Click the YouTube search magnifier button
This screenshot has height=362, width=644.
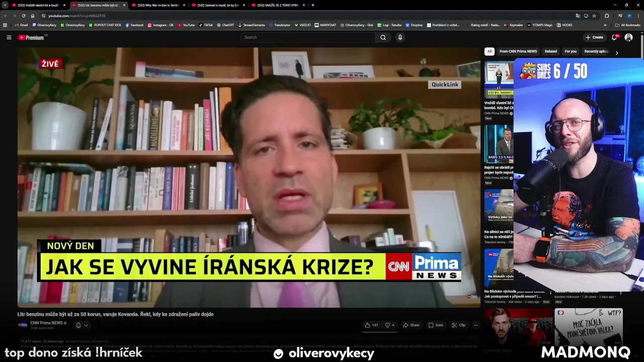(383, 37)
